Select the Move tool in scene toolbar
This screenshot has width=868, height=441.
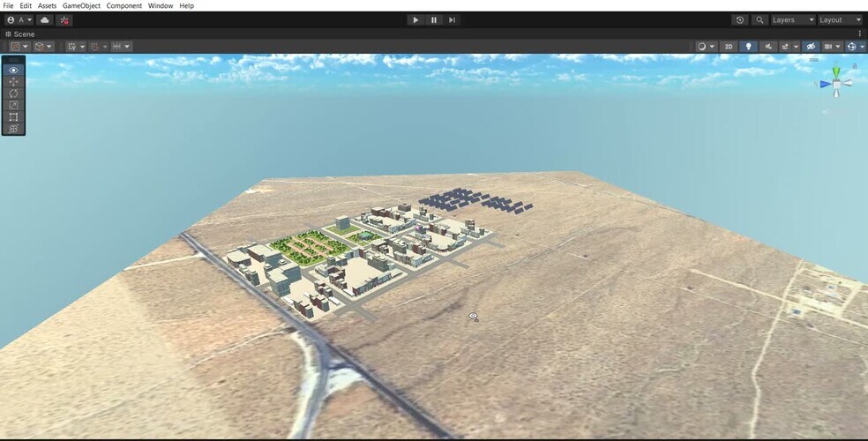(13, 81)
